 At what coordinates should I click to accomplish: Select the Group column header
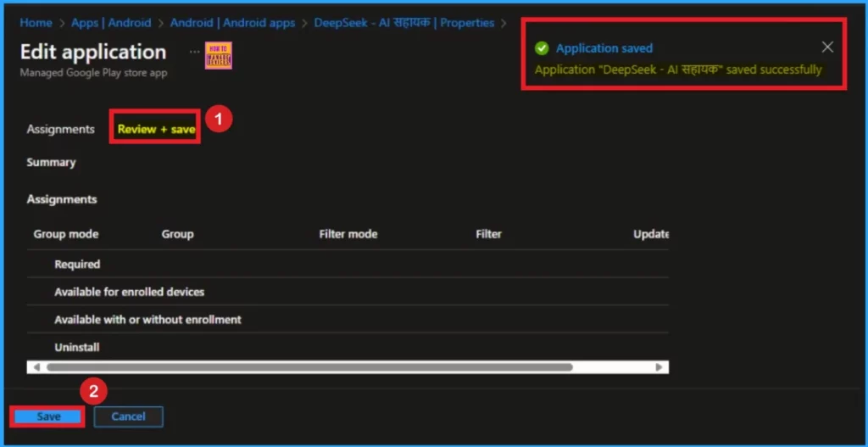tap(178, 234)
